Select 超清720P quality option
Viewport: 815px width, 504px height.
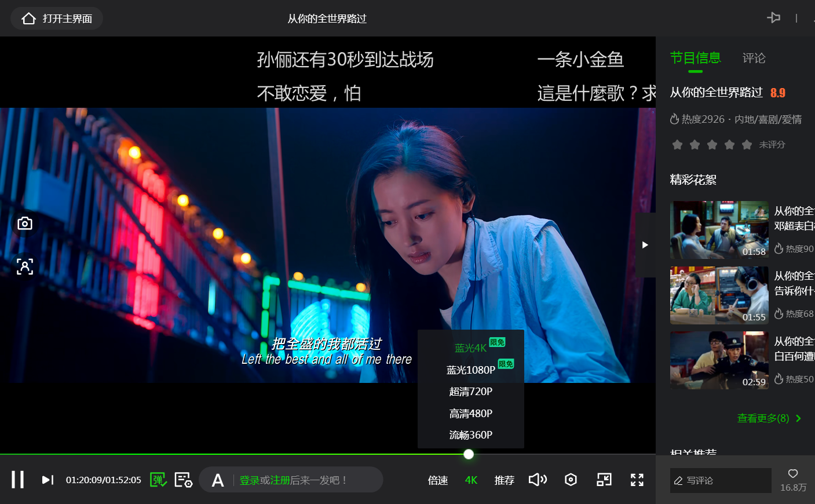click(x=471, y=392)
